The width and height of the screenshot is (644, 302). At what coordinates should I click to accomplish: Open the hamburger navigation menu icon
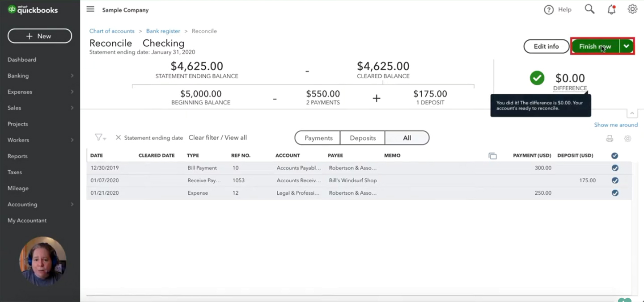[x=90, y=9]
